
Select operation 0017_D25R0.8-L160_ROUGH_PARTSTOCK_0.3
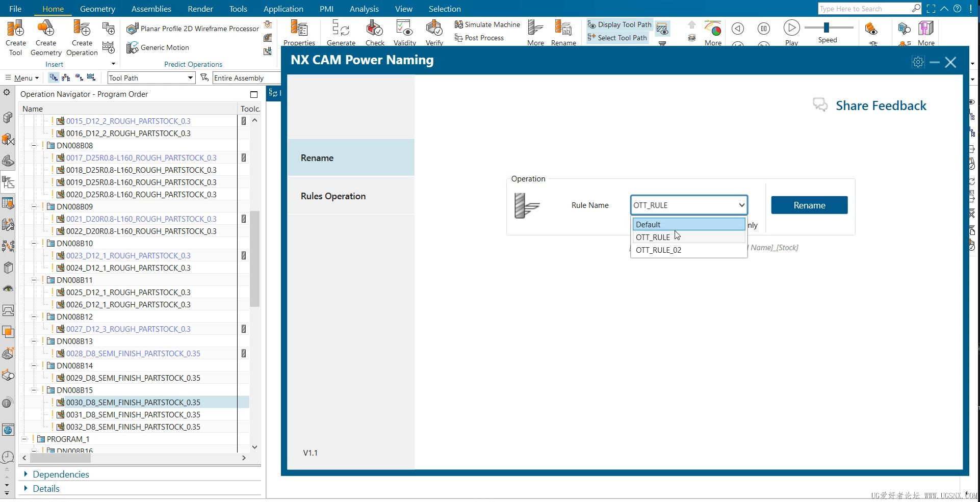(x=141, y=158)
